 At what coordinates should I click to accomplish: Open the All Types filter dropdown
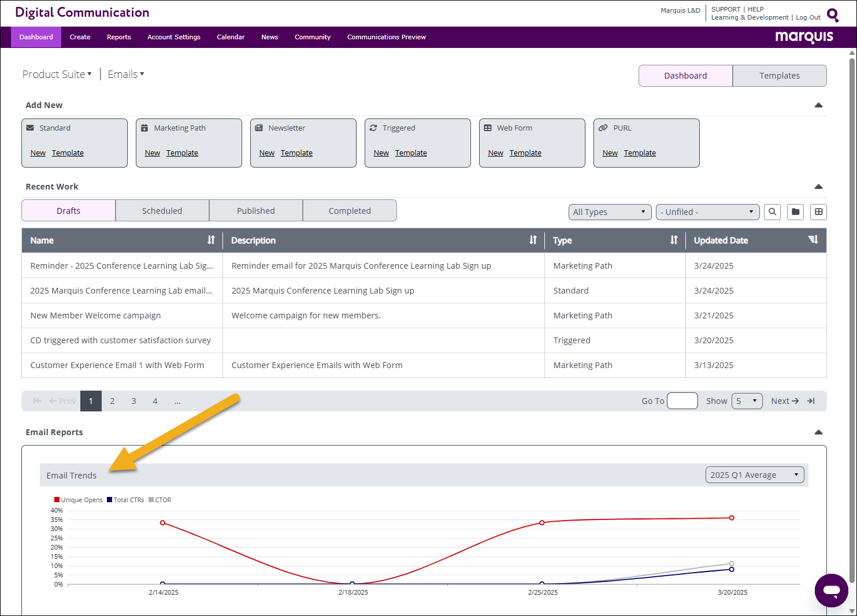tap(610, 211)
